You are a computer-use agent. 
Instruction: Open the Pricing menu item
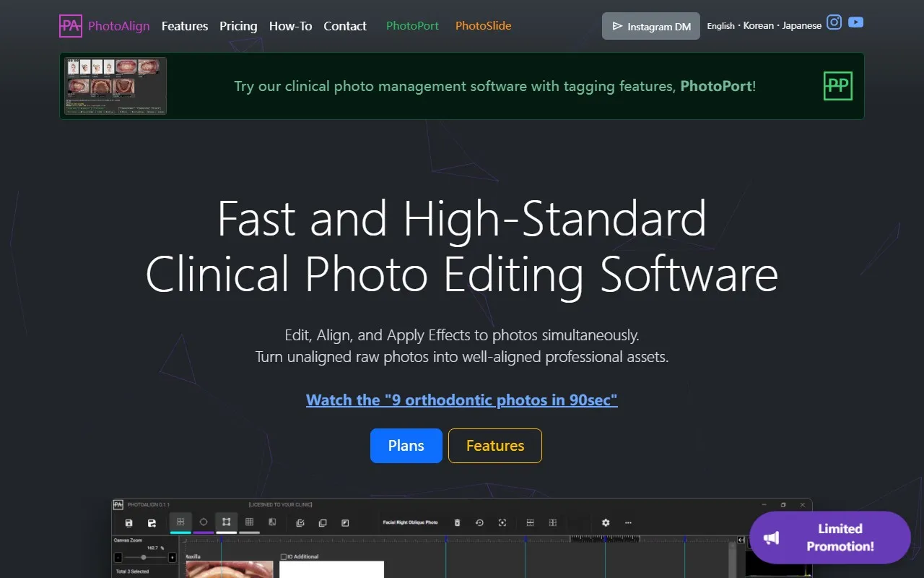(x=238, y=26)
